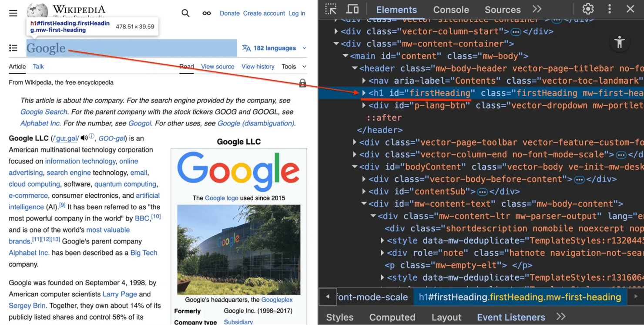This screenshot has width=644, height=325.
Task: Open the appearance glasses icon
Action: click(x=207, y=13)
